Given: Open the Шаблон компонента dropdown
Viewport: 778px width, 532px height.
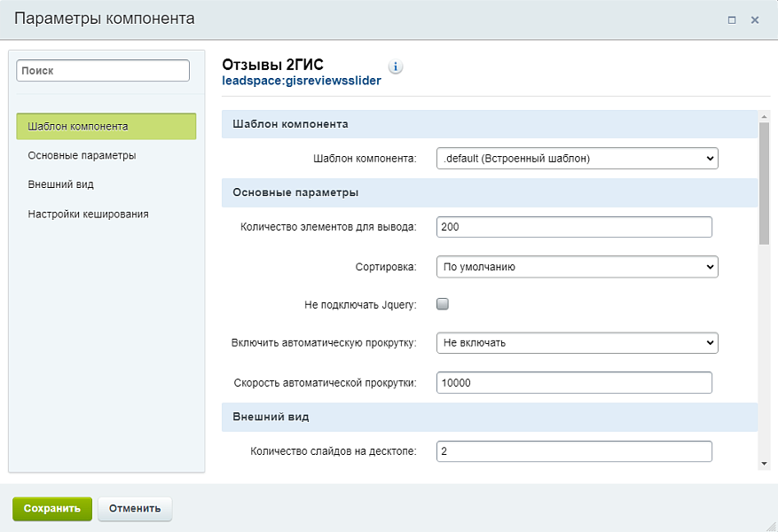Looking at the screenshot, I should click(577, 159).
